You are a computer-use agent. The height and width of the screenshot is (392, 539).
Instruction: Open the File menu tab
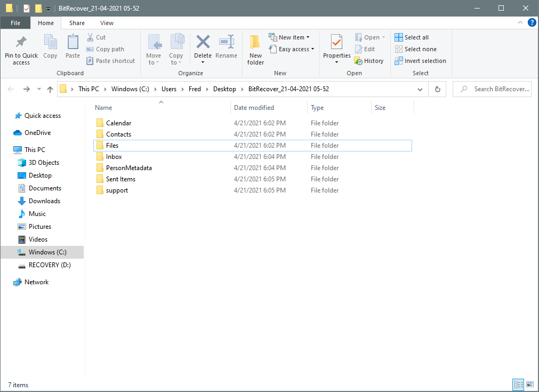pyautogui.click(x=15, y=23)
